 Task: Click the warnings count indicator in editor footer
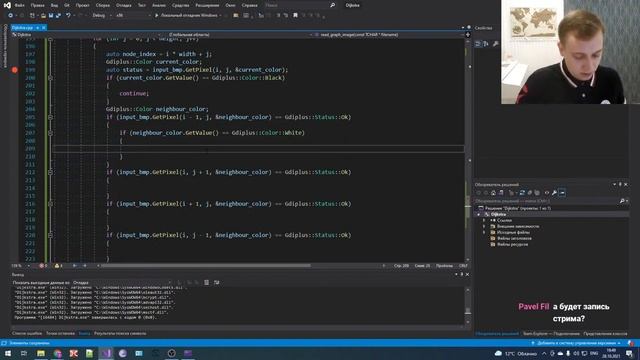[x=58, y=266]
